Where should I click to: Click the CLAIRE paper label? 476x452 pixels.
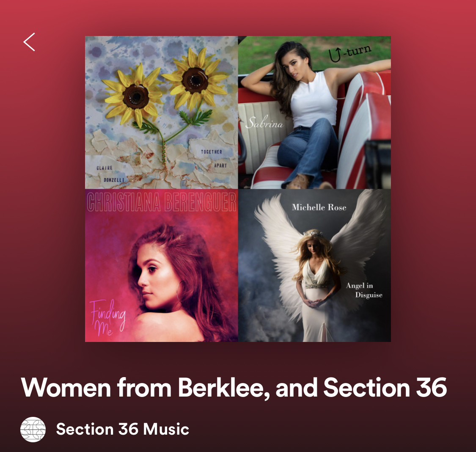pos(105,168)
